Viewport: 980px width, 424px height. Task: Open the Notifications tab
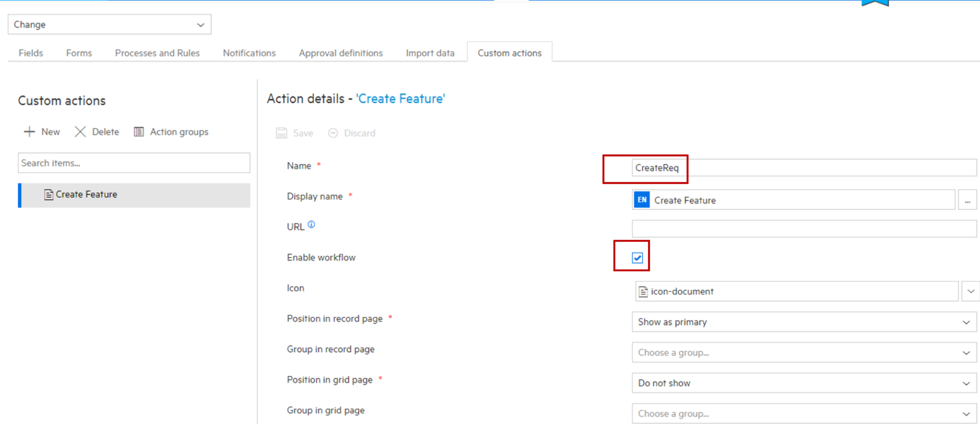[x=249, y=53]
